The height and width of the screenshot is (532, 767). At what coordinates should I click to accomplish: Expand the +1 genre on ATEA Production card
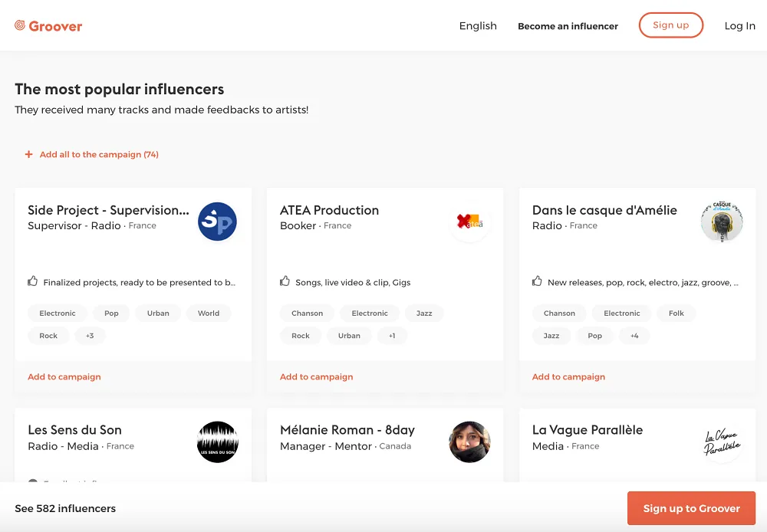point(393,335)
